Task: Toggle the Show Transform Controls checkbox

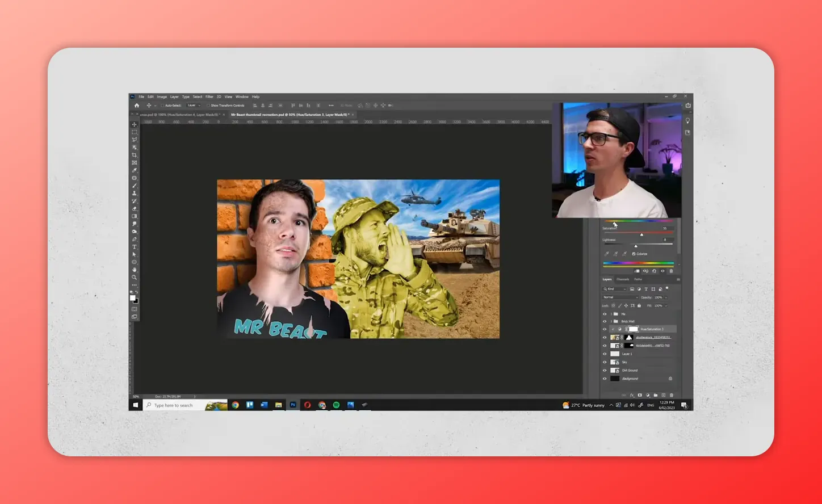Action: [x=208, y=106]
